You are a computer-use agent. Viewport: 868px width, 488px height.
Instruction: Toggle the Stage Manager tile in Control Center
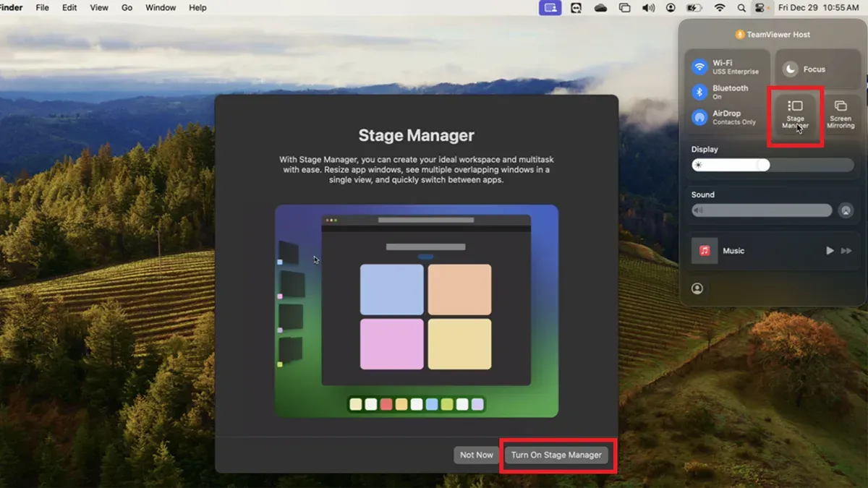[x=795, y=116]
